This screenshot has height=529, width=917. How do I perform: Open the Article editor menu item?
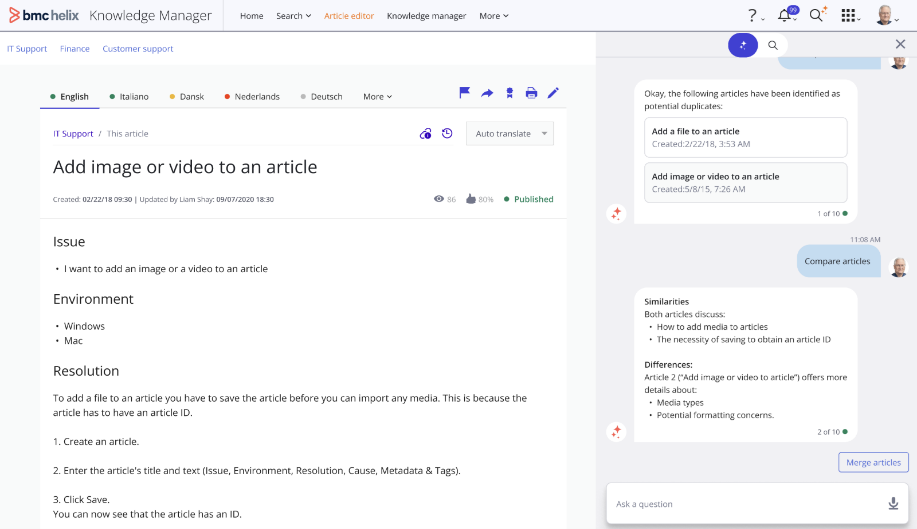pos(349,16)
